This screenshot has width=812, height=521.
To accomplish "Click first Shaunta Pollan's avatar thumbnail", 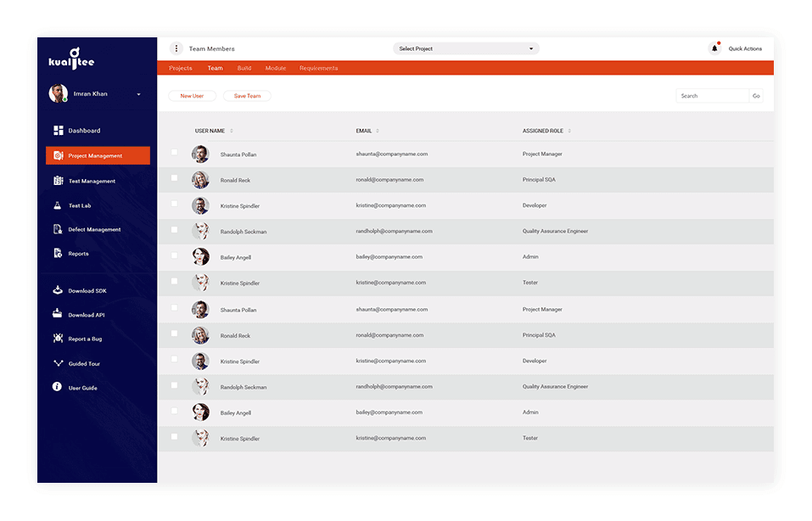I will coord(200,154).
